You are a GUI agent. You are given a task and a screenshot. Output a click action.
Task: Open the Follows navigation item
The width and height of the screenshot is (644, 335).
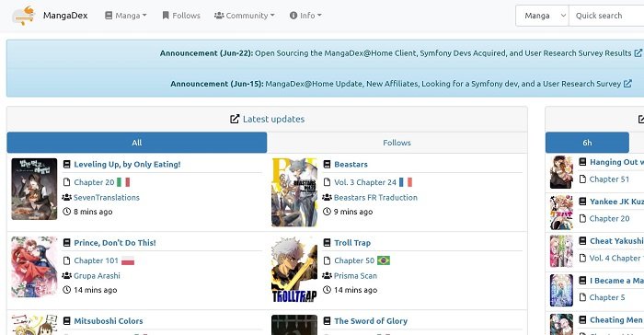pyautogui.click(x=181, y=16)
